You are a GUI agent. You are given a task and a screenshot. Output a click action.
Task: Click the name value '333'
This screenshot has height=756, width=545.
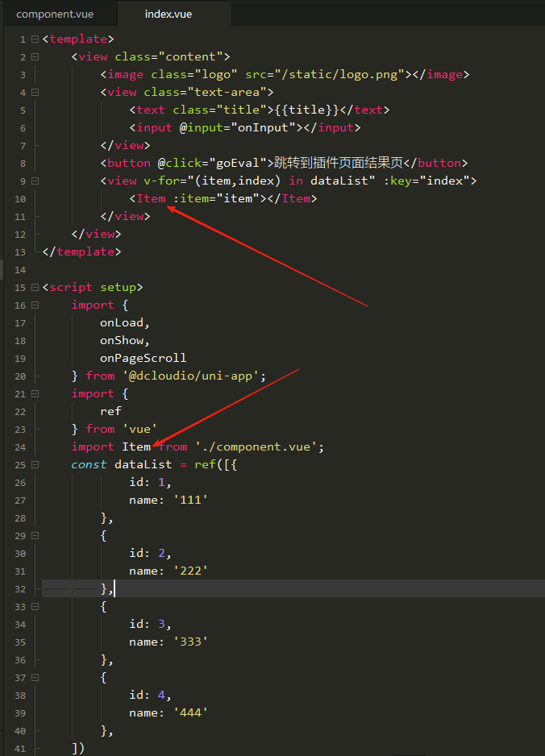coord(190,642)
